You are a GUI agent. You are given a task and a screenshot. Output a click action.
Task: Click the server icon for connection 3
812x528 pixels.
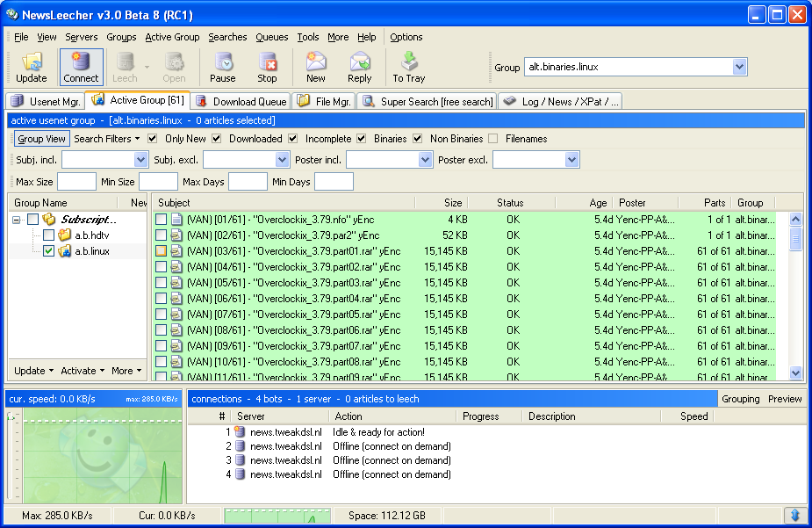click(240, 460)
